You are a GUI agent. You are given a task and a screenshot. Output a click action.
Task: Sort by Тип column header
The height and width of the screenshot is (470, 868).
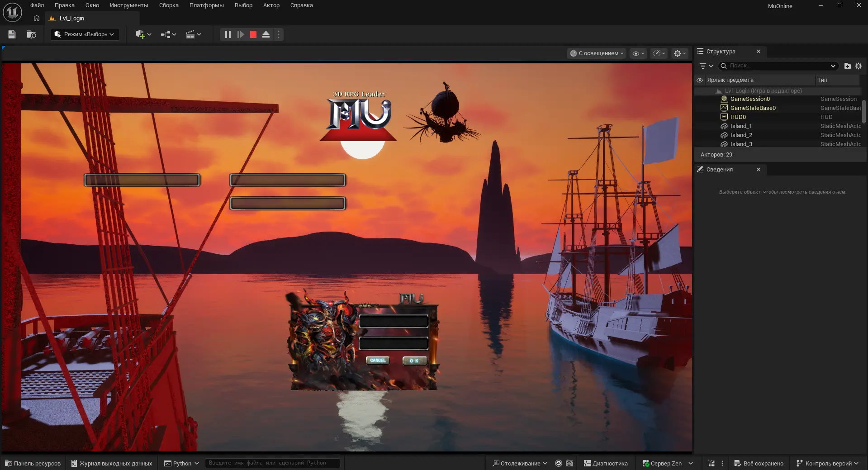coord(838,80)
